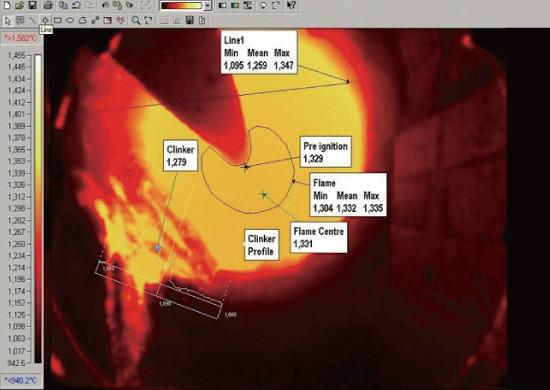Select the Clinker Profile label

tap(262, 245)
